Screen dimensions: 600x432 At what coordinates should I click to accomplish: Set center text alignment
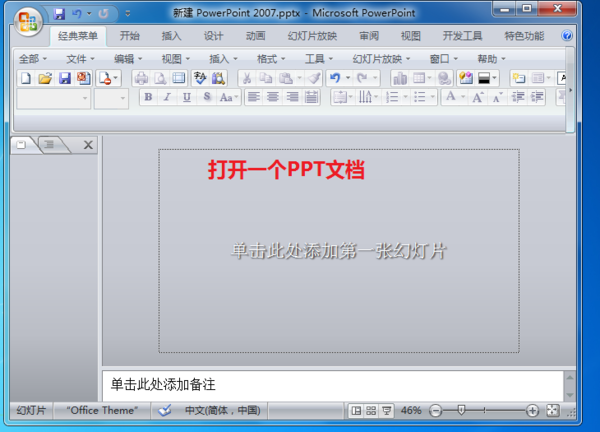coord(273,97)
